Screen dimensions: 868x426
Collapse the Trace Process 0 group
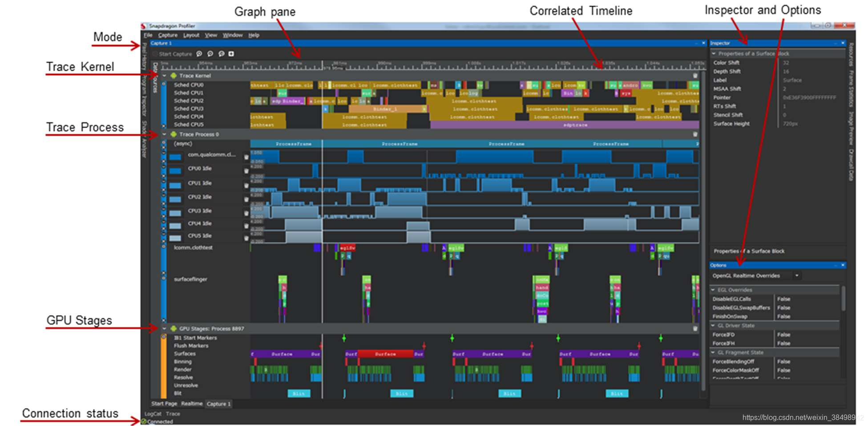[x=165, y=134]
